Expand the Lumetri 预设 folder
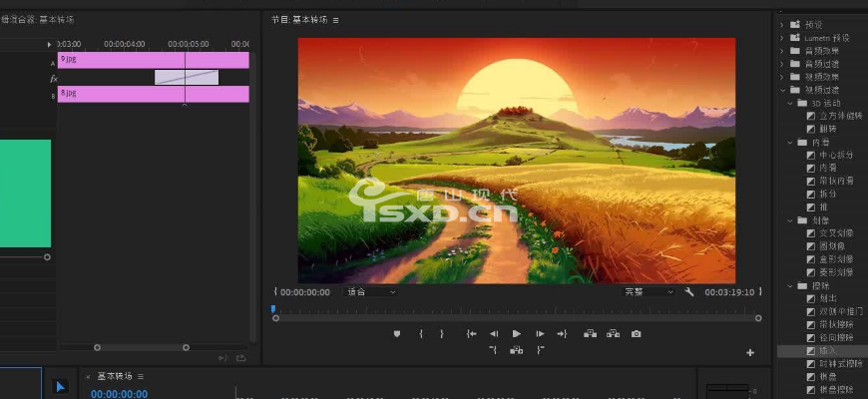Screen dimensions: 868x399 782,38
